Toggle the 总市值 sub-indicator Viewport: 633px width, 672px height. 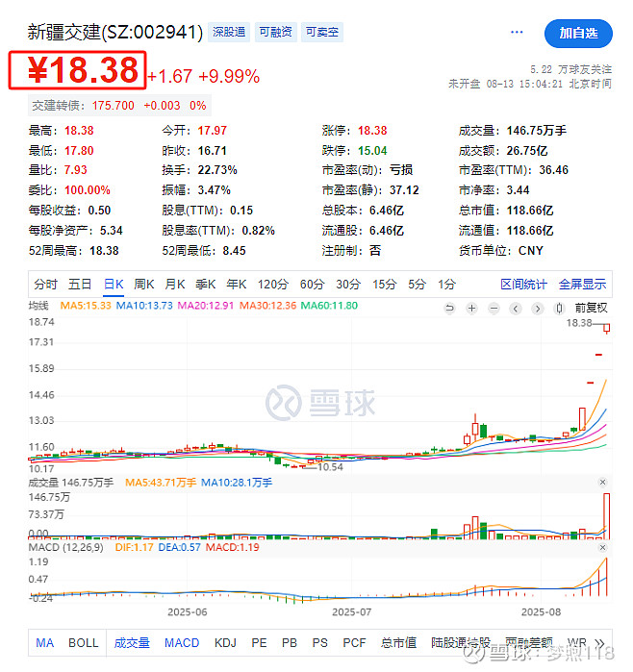(399, 643)
